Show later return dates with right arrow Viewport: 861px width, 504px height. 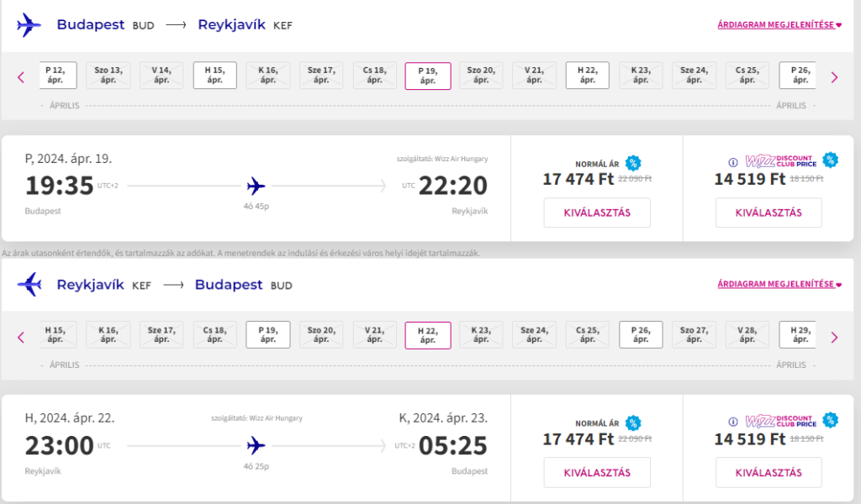[834, 338]
